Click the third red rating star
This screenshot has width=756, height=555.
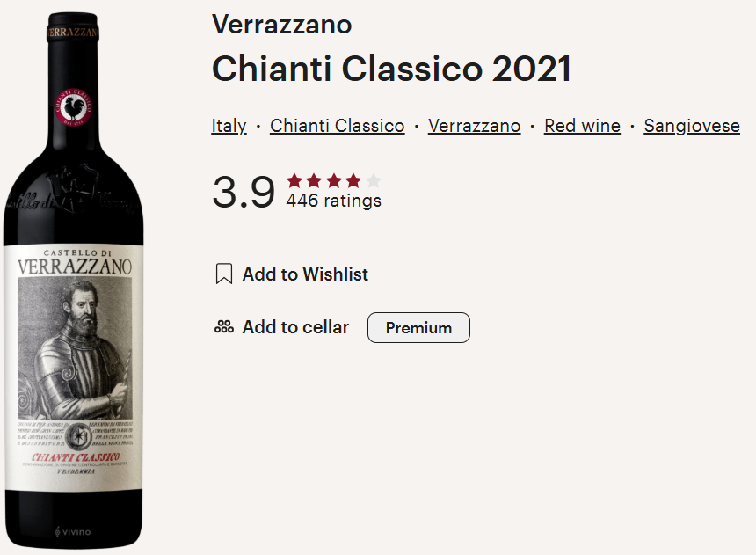point(334,181)
